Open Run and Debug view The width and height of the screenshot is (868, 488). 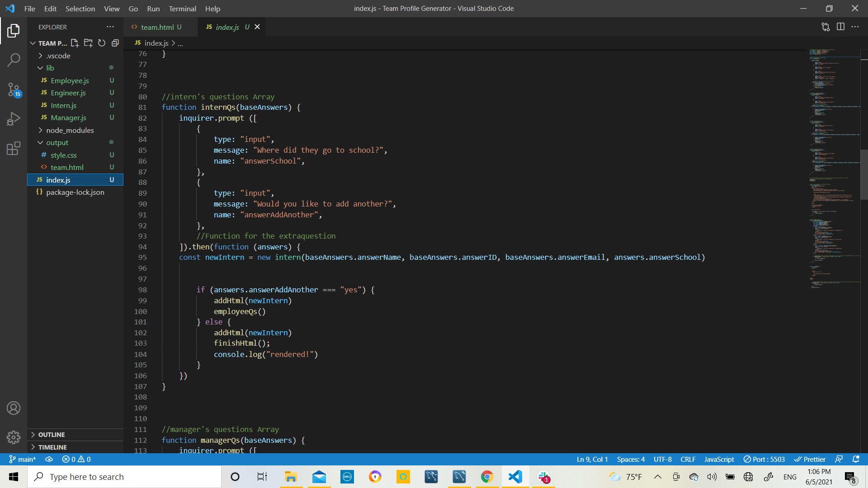tap(14, 119)
